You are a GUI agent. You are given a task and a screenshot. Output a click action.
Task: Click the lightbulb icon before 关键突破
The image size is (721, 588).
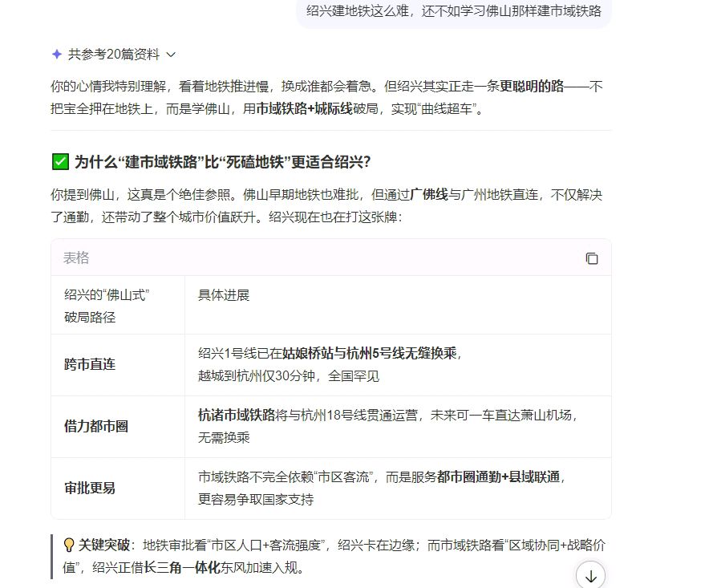coord(69,545)
